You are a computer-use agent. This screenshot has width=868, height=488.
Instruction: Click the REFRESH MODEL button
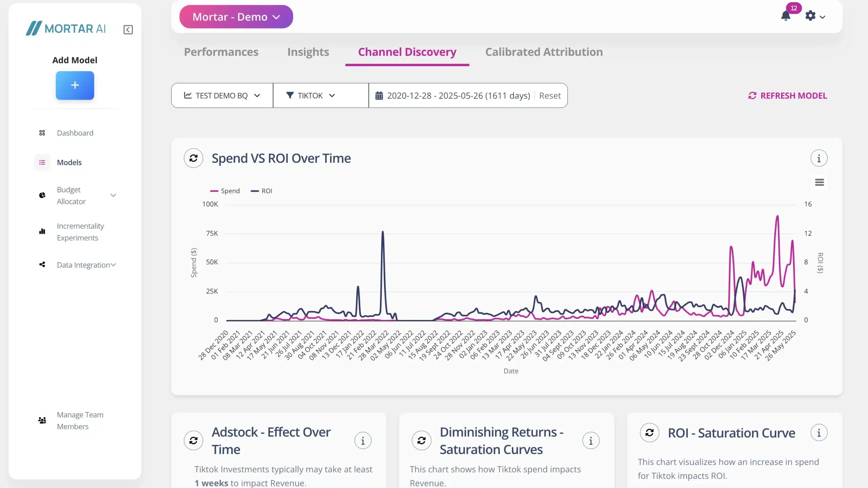788,96
